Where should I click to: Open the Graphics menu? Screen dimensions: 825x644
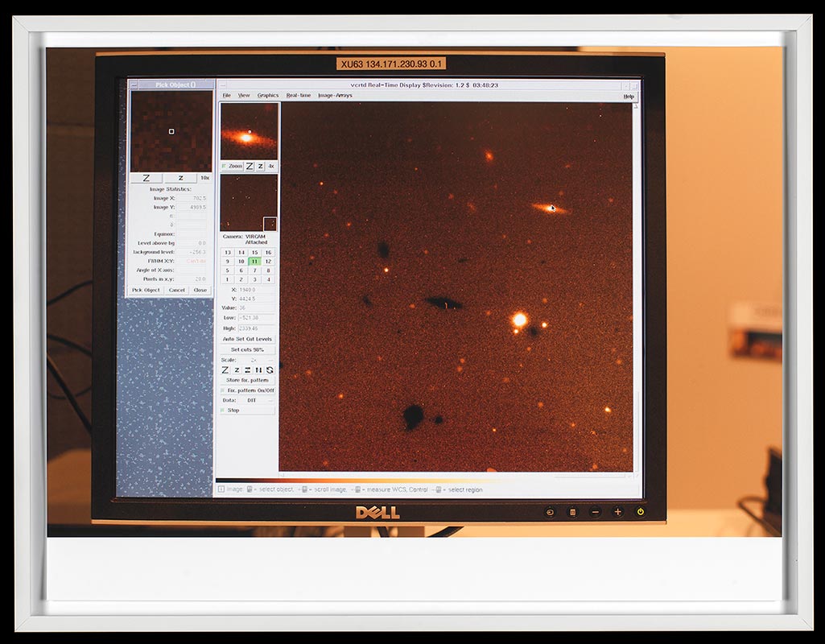tap(268, 96)
